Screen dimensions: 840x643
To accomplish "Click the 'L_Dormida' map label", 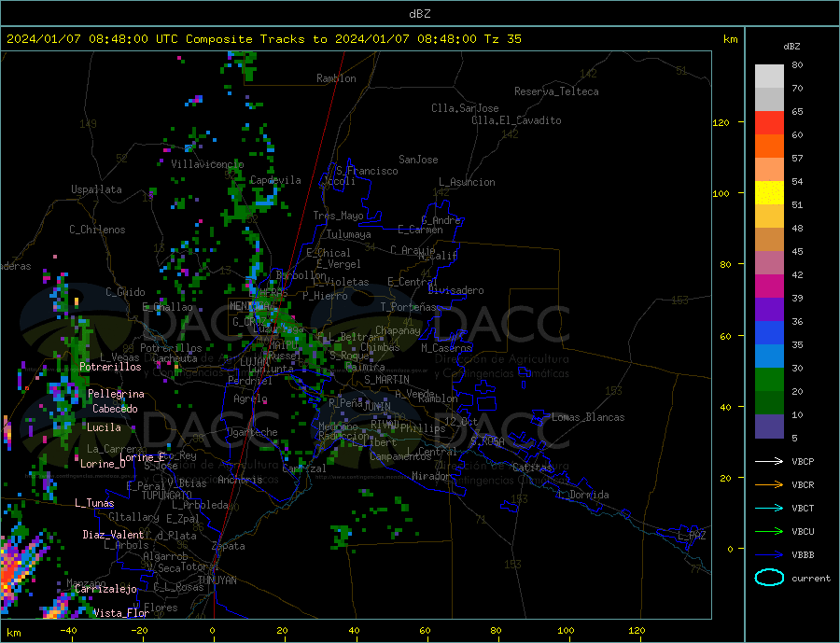I will 584,495.
